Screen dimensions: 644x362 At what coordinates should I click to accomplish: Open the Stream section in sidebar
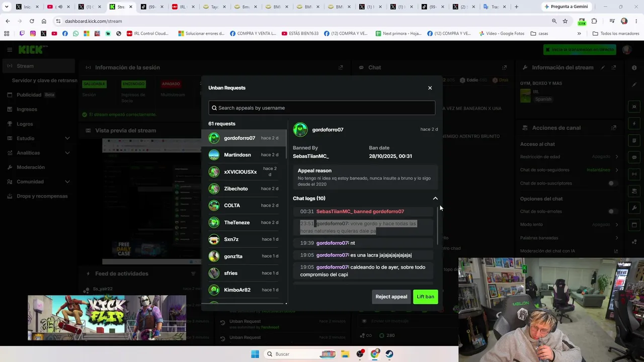[38, 66]
